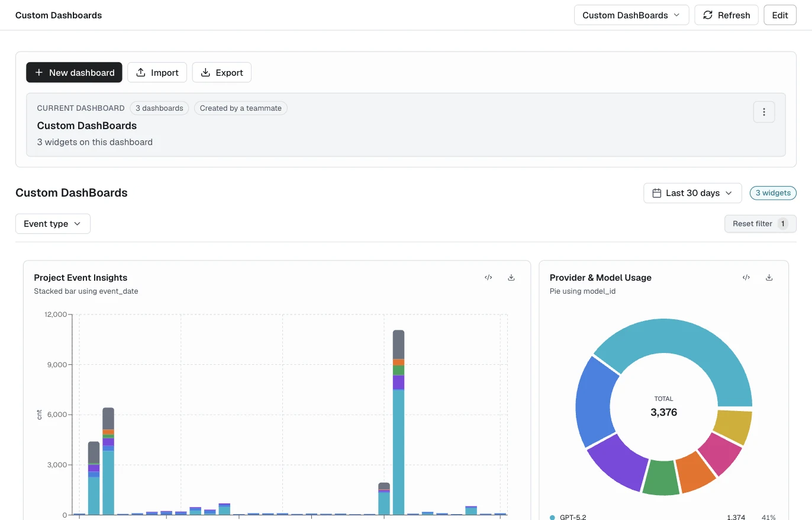This screenshot has width=812, height=520.
Task: Click the "6,000" y-axis label
Action: [58, 415]
